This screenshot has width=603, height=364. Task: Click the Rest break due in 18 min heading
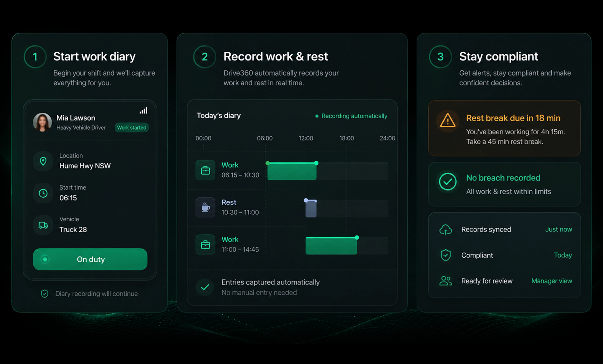point(513,118)
